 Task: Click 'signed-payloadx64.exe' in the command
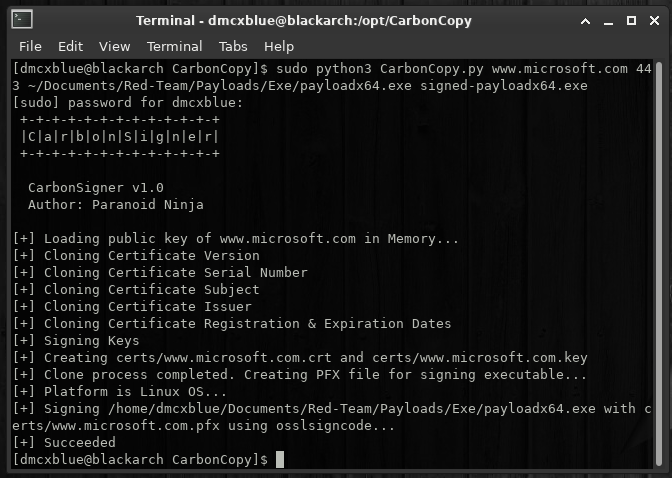(504, 86)
